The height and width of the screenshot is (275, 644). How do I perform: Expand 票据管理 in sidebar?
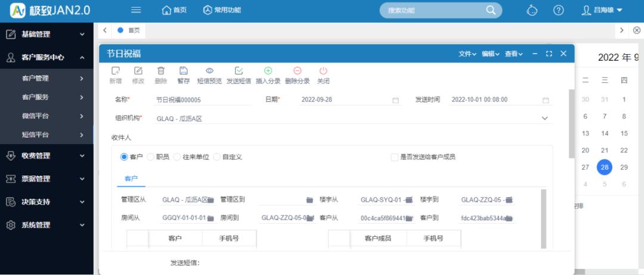tap(47, 179)
